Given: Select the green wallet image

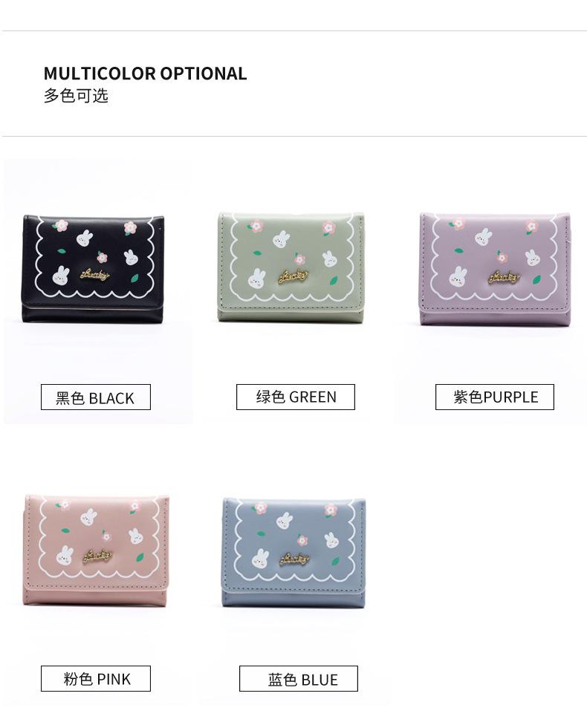Looking at the screenshot, I should coord(291,267).
